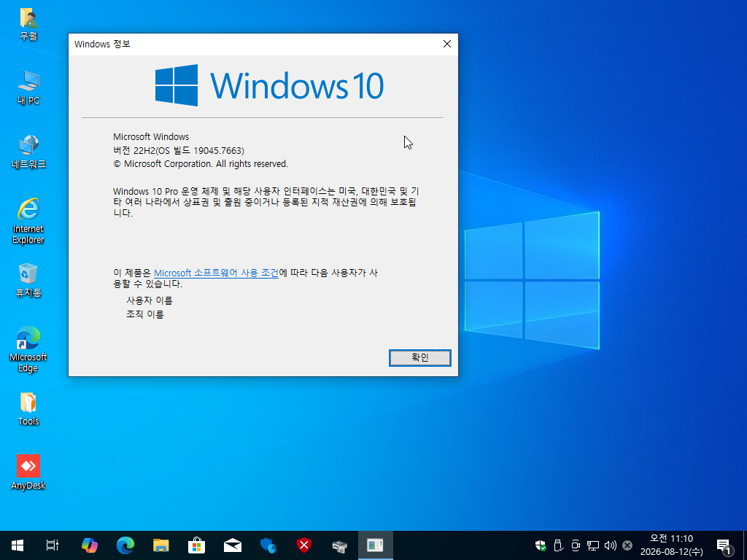The width and height of the screenshot is (747, 560).
Task: Select the Tools folder on desktop
Action: pos(28,409)
